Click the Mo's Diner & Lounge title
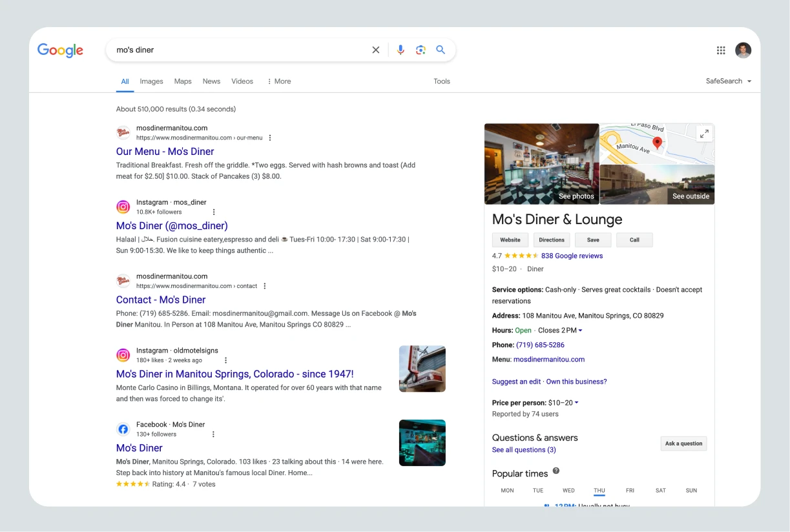The width and height of the screenshot is (790, 532). click(557, 220)
